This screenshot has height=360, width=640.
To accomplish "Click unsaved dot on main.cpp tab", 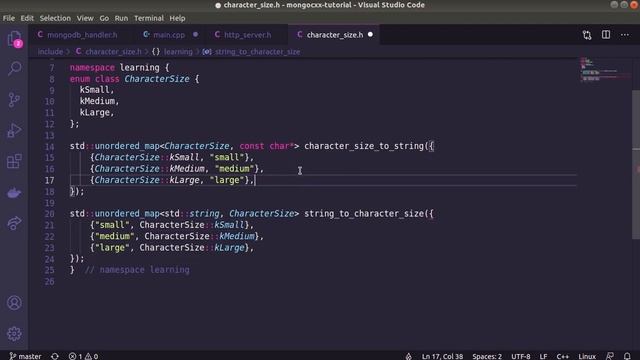I will point(196,35).
